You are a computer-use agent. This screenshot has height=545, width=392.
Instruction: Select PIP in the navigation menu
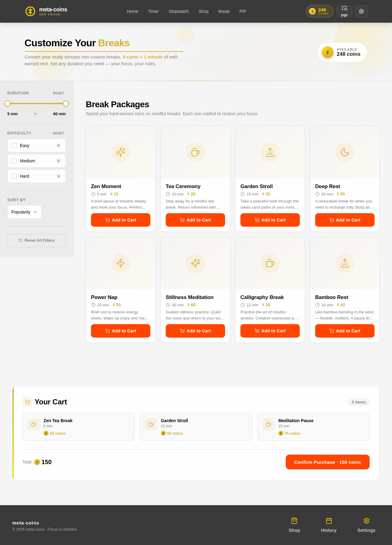[243, 11]
